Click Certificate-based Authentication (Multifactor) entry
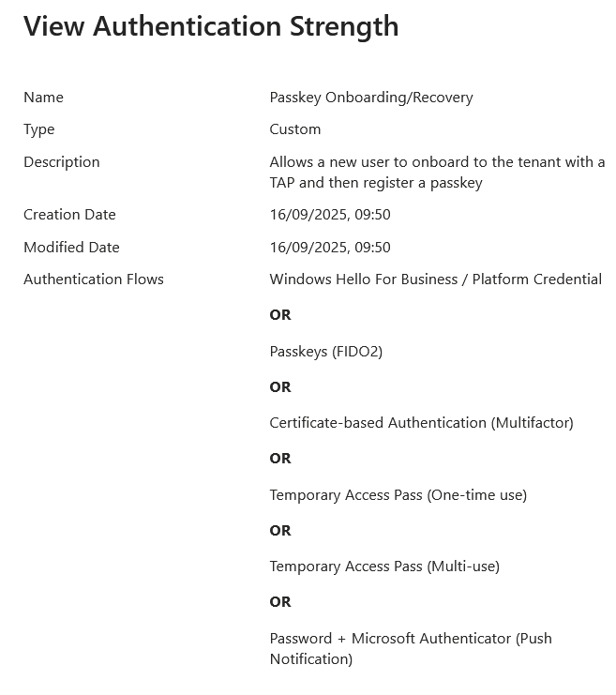This screenshot has height=695, width=616. pyautogui.click(x=421, y=423)
